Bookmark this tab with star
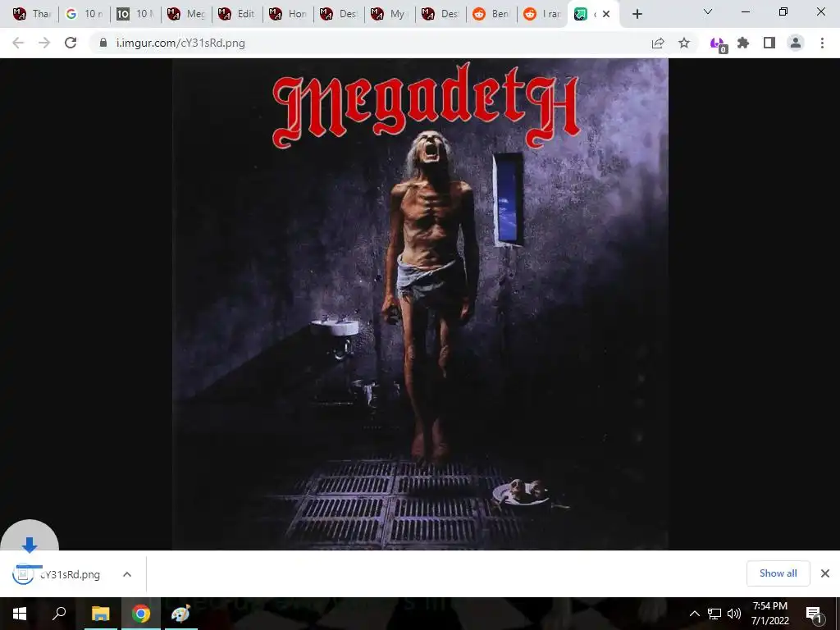 [x=684, y=43]
